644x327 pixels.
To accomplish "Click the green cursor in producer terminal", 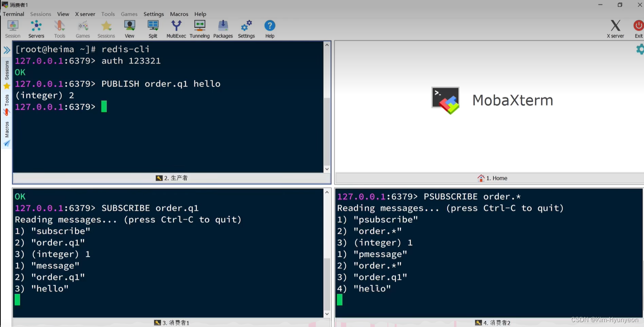I will coord(104,106).
